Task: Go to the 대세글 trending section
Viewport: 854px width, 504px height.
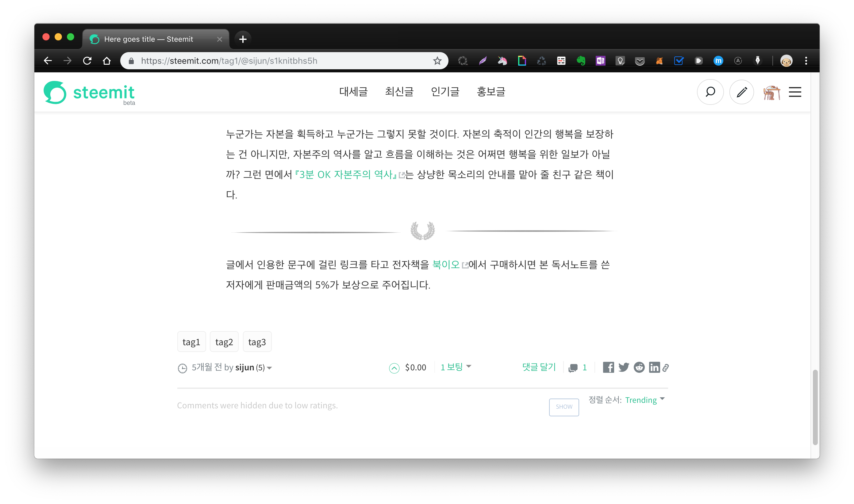Action: (x=353, y=92)
